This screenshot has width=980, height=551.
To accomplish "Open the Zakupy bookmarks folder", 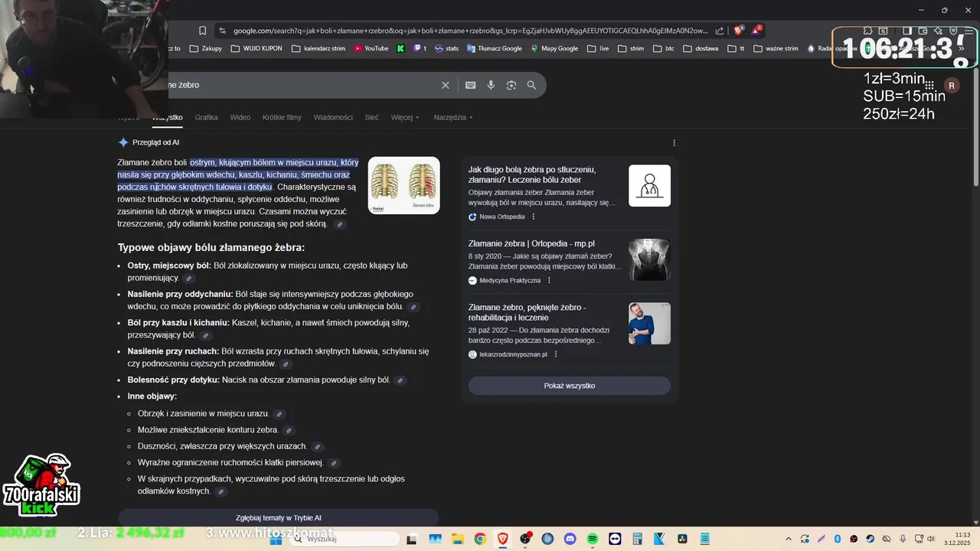I will pyautogui.click(x=205, y=48).
